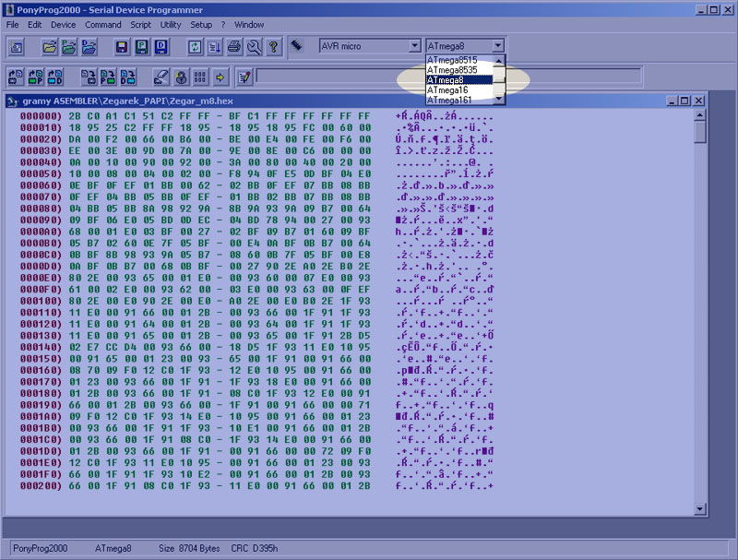The height and width of the screenshot is (560, 738).
Task: Open interface setup wrench icon
Action: click(255, 47)
